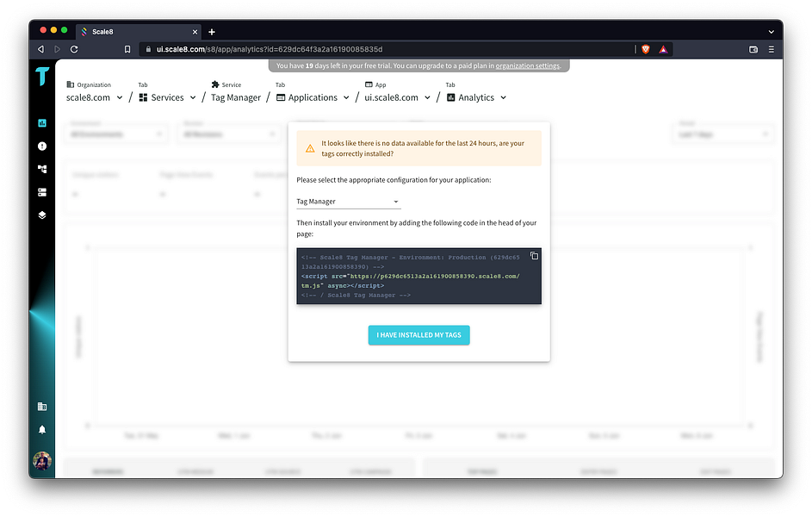Open the browser hamburger menu
Viewport: 812px width, 517px height.
[771, 49]
